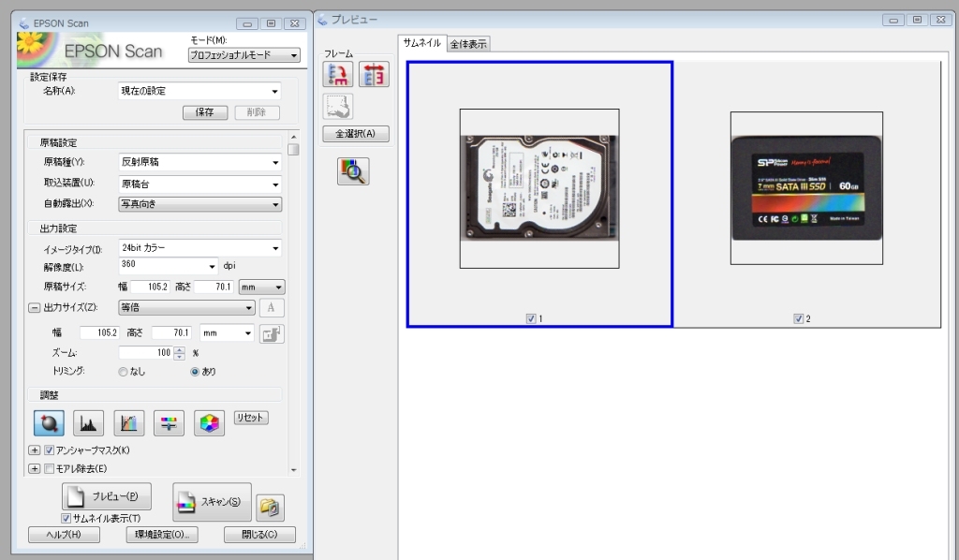
Task: Click the original height field 70.1
Action: (214, 287)
